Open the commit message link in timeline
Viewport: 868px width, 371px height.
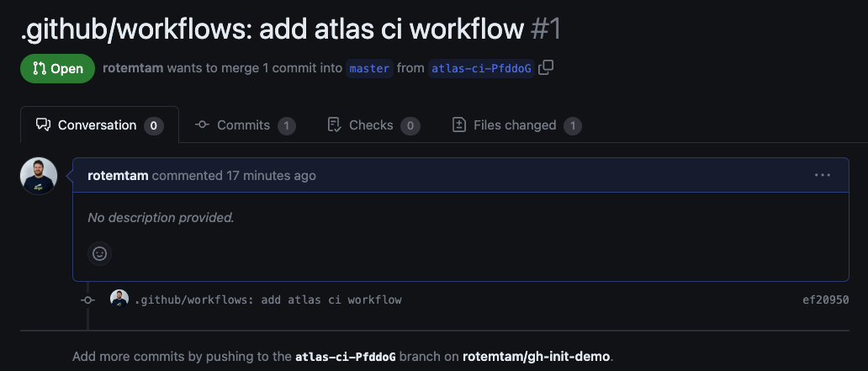pyautogui.click(x=268, y=300)
